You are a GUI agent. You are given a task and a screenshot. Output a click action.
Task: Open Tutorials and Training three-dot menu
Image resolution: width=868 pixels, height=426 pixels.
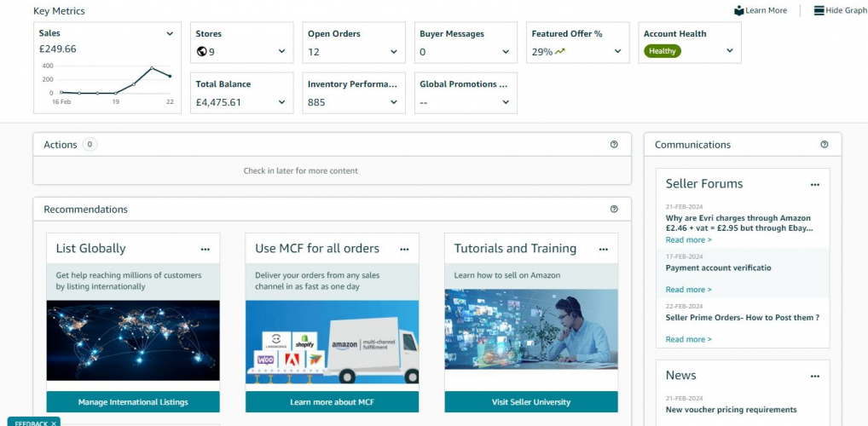[604, 250]
